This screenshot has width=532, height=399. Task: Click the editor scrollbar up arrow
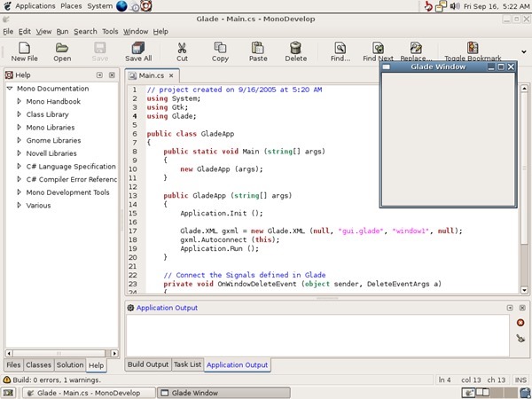click(524, 88)
